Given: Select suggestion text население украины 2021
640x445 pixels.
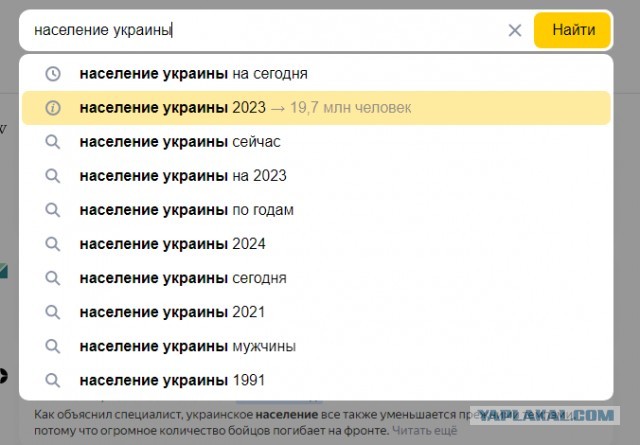Looking at the screenshot, I should (x=172, y=312).
